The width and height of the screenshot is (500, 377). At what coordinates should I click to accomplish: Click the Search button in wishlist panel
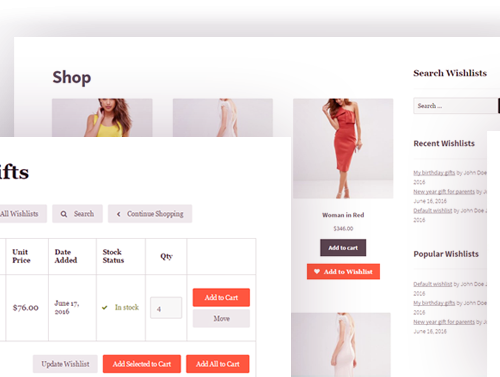point(77,214)
